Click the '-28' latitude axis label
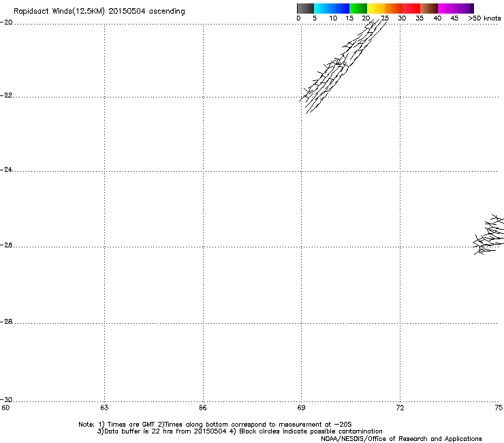504x443 pixels. pos(6,322)
